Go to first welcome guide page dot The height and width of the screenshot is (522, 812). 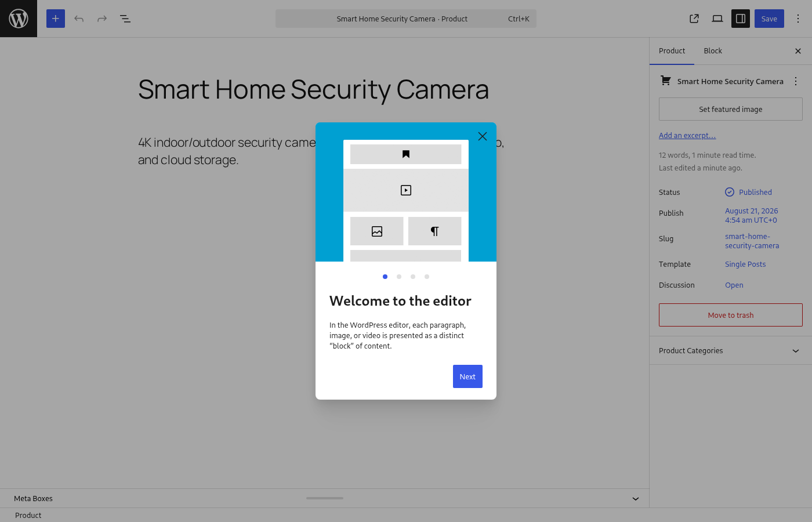(385, 277)
